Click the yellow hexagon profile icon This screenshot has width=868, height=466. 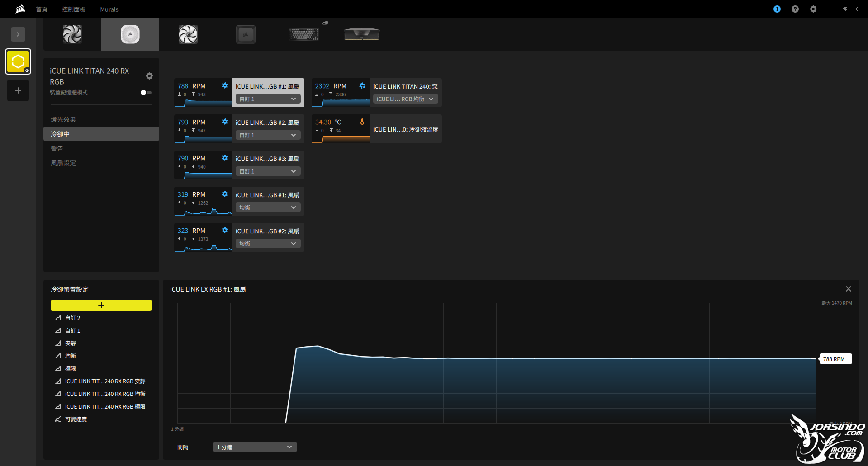pos(18,61)
